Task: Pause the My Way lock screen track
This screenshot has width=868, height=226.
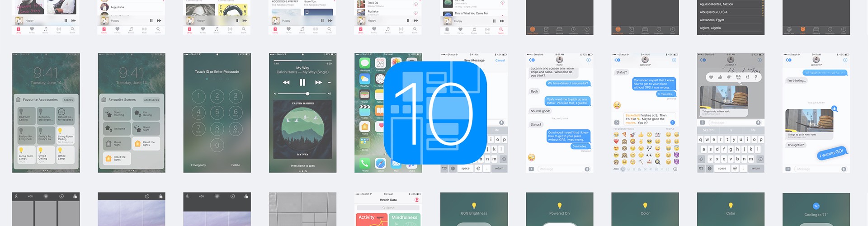Action: [x=302, y=83]
